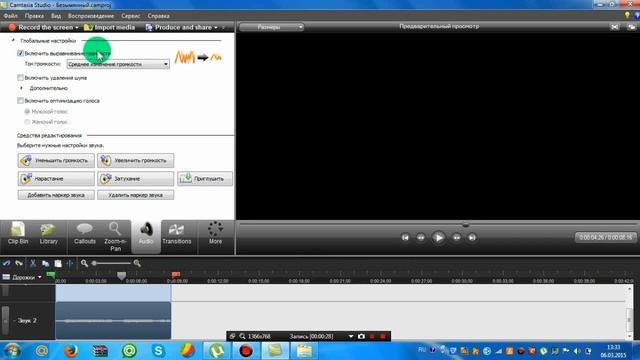Click Удалить маркер звука button
This screenshot has height=360, width=640.
pos(136,195)
